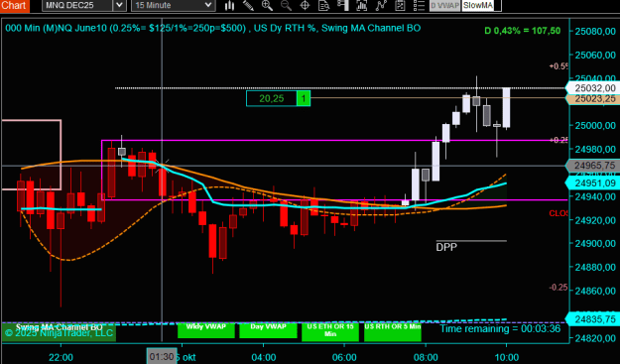This screenshot has height=364, width=620.
Task: Expand the 15 Minute interval selector
Action: click(174, 5)
